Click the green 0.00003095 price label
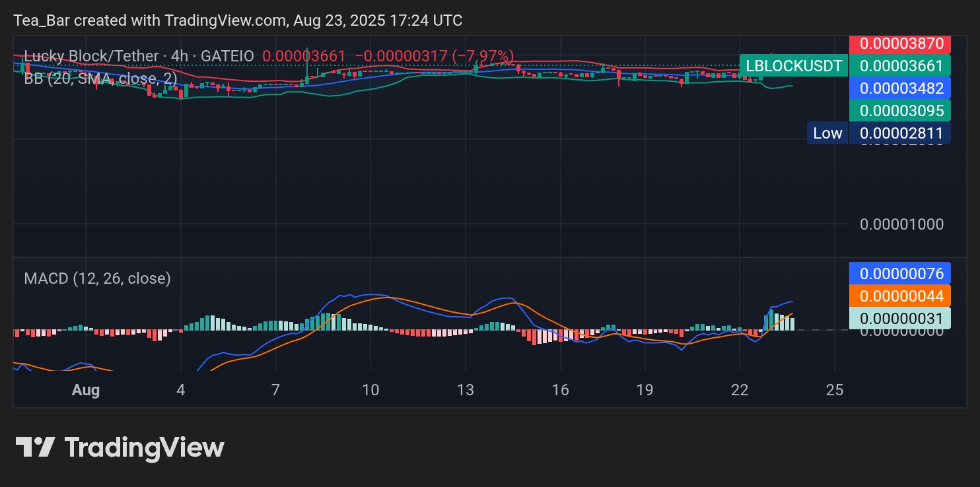Viewport: 980px width, 487px height. point(900,110)
